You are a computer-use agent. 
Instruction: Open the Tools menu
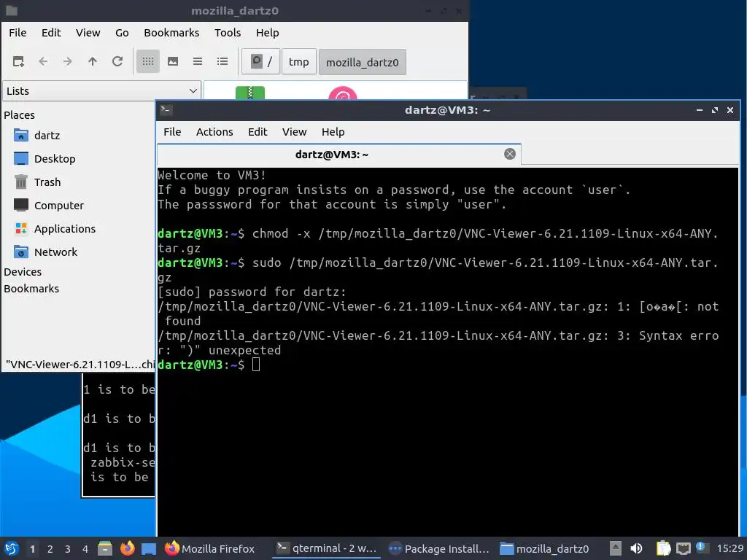pyautogui.click(x=228, y=33)
